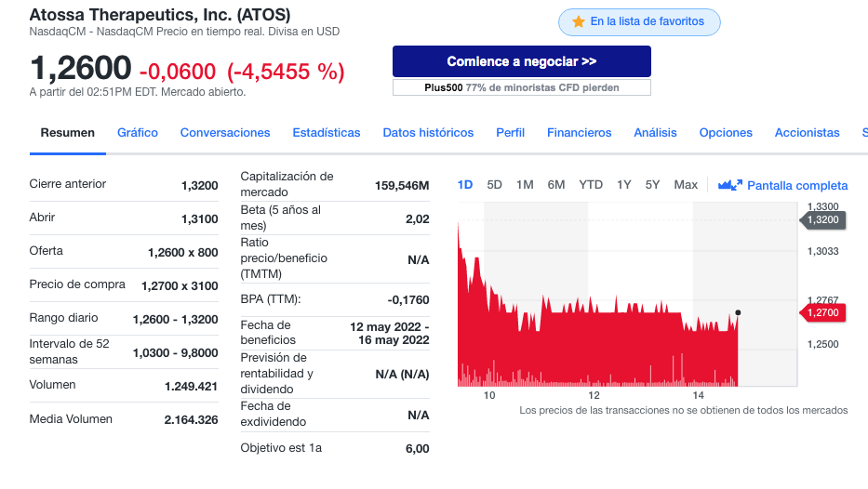Open the full screen chart icon
This screenshot has width=868, height=489.
coord(729,185)
